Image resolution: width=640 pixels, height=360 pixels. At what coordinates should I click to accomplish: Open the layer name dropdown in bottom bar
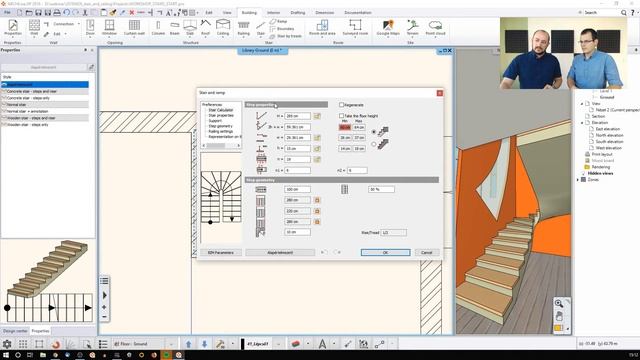coord(279,344)
